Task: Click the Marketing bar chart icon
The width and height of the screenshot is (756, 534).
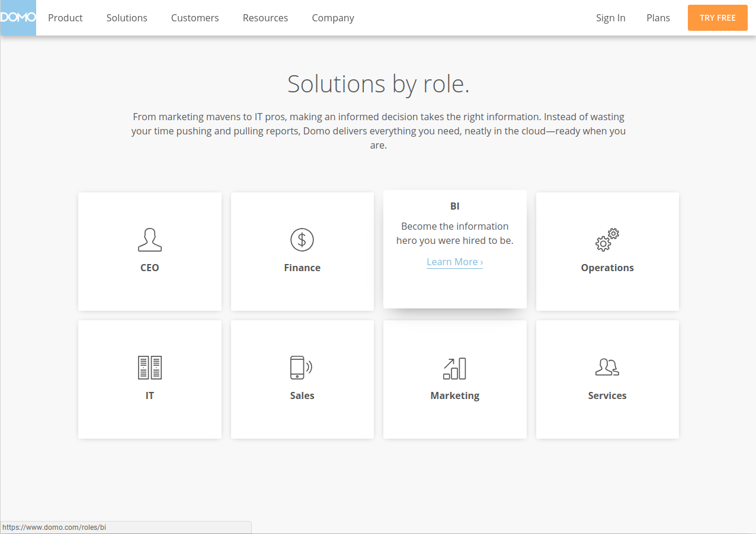Action: 454,368
